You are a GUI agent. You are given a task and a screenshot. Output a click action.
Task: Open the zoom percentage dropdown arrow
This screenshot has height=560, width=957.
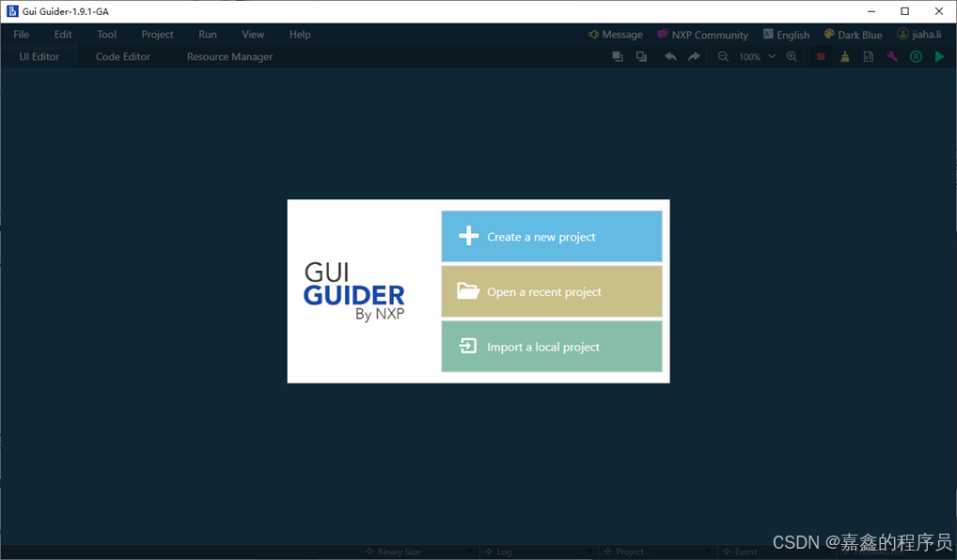click(x=772, y=56)
